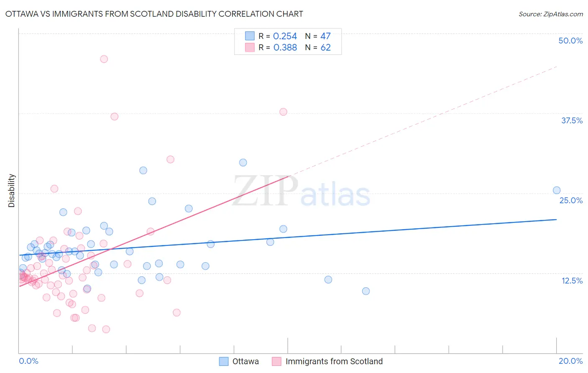Click the 50.0% y-axis label
The height and width of the screenshot is (373, 588).
pos(570,41)
